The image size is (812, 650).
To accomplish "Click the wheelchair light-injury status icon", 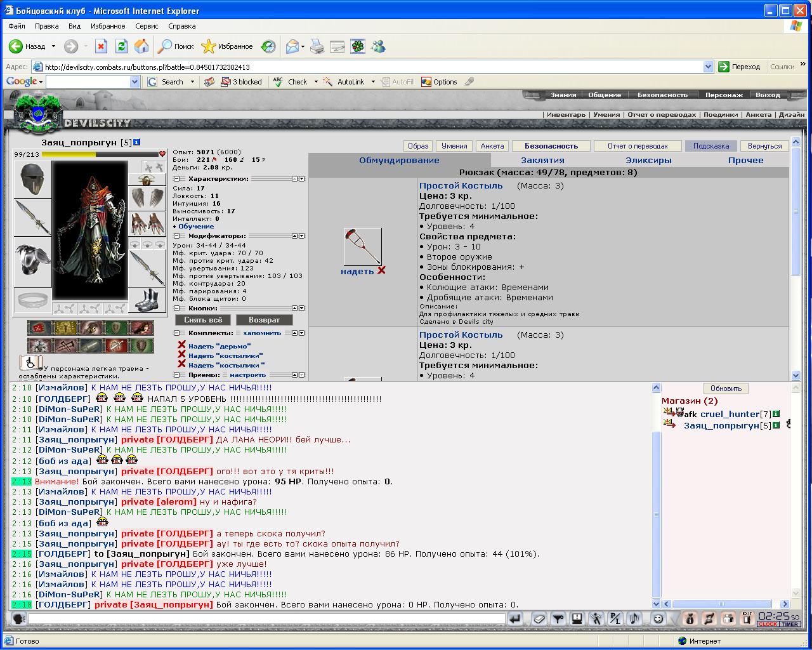I will [x=28, y=363].
